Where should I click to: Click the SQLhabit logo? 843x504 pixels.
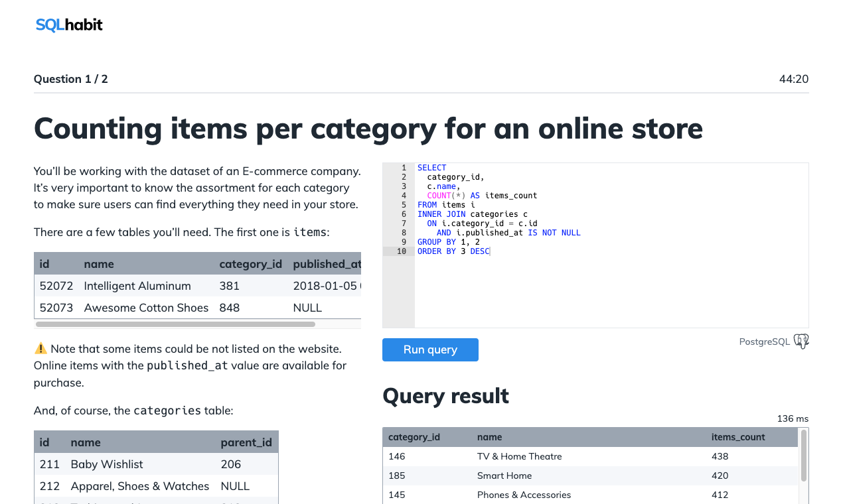point(69,25)
